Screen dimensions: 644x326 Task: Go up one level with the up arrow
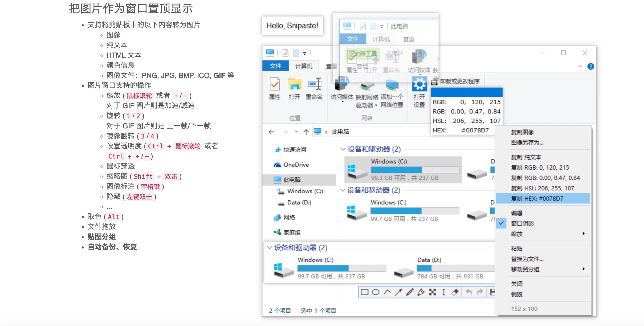[x=306, y=132]
